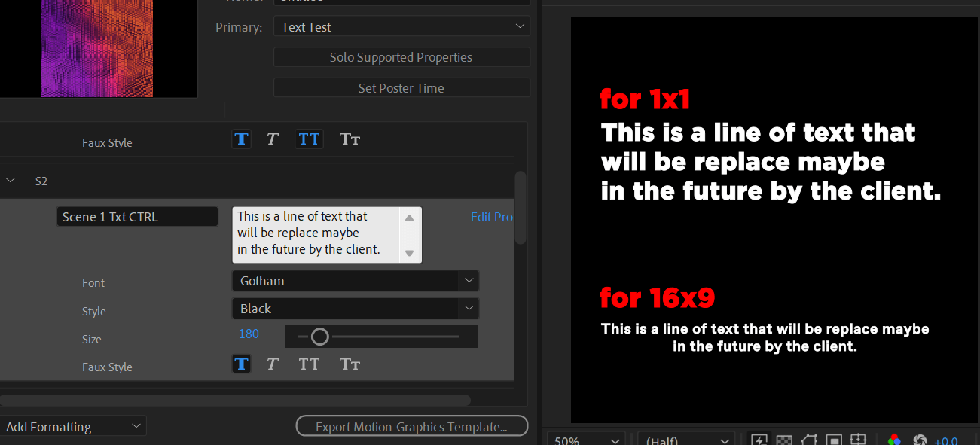Screen dimensions: 980x445
Task: Open grid and guide options icon
Action: click(859, 440)
